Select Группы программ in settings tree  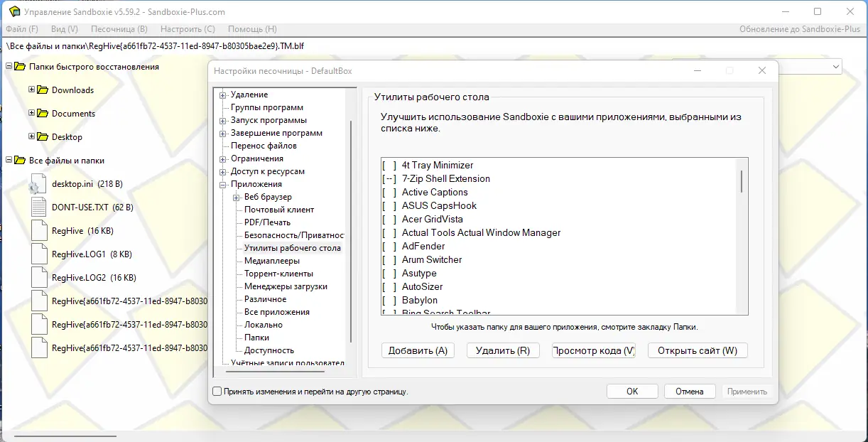tap(267, 108)
